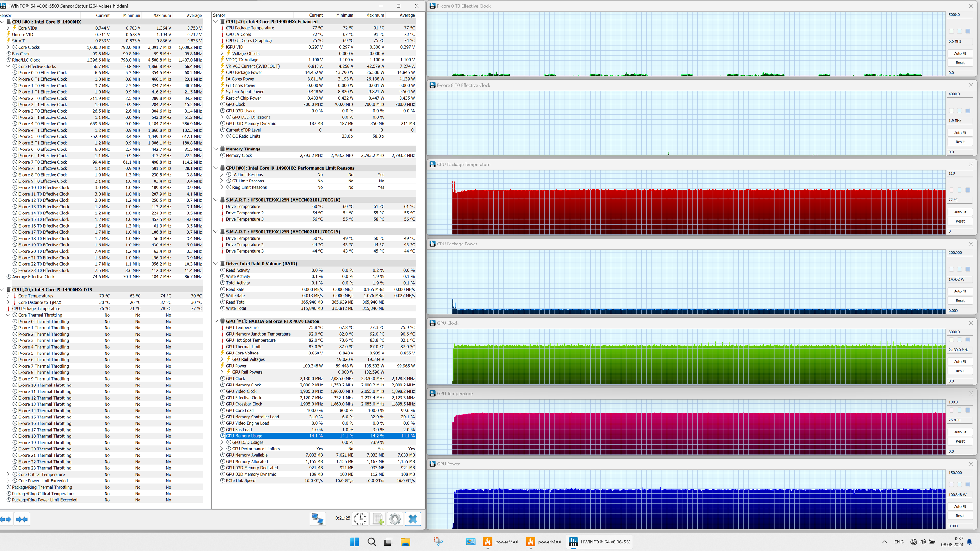The width and height of the screenshot is (980, 551).
Task: Open sensor settings gear icon
Action: [x=395, y=519]
